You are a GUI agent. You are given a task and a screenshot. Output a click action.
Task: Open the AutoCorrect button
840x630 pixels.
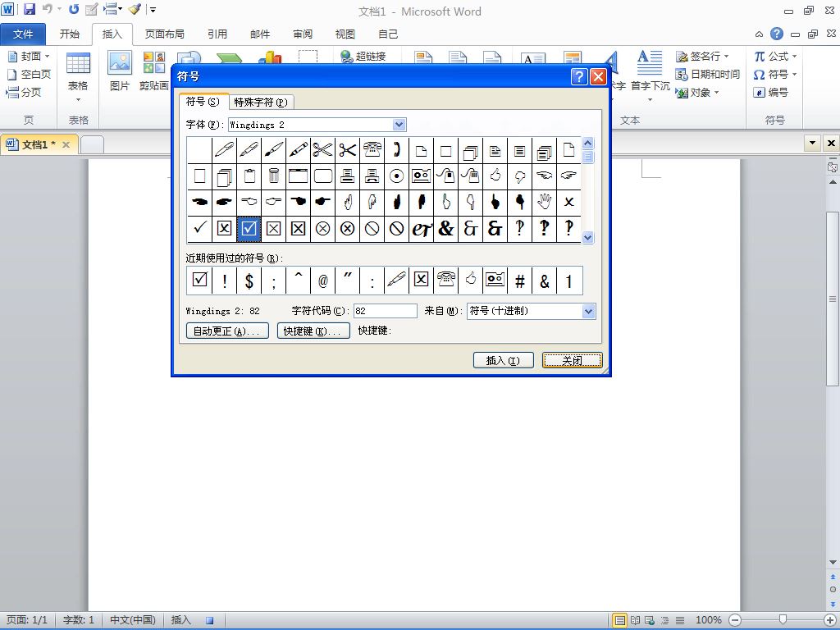[227, 331]
